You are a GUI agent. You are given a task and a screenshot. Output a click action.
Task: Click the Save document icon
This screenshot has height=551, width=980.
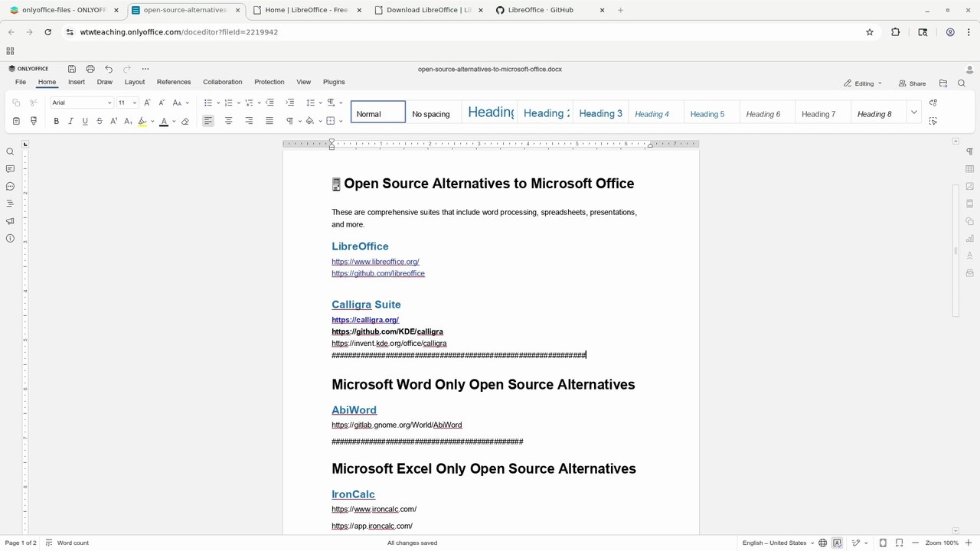[72, 69]
